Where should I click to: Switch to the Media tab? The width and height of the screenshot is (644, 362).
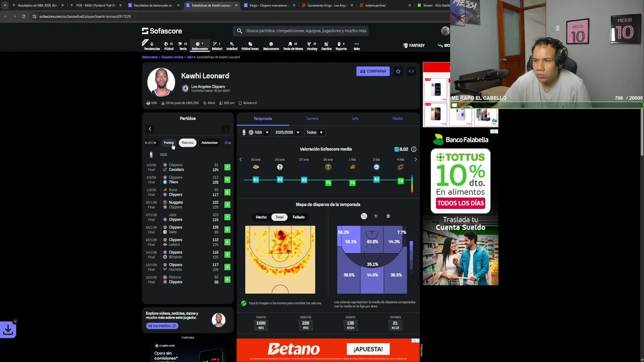[397, 119]
